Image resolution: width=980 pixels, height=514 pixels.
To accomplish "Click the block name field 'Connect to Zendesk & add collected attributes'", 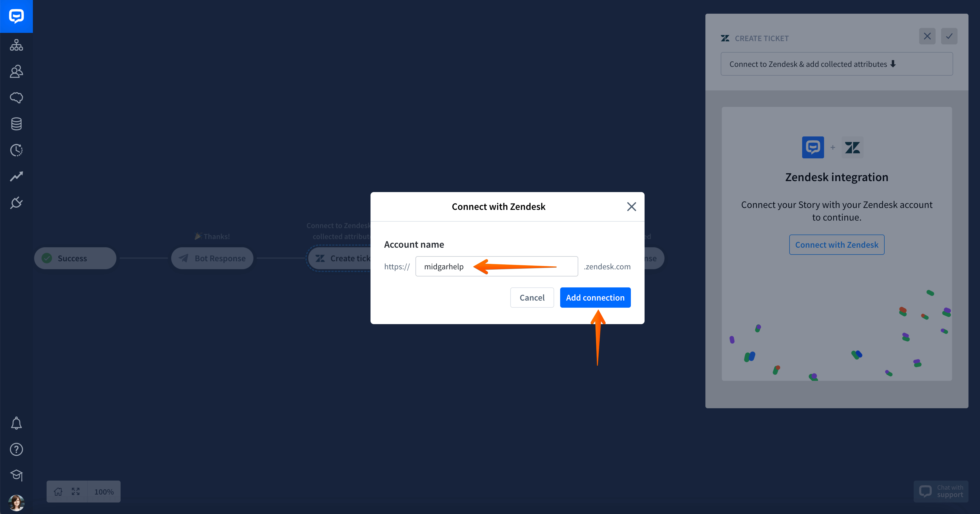I will pos(837,64).
